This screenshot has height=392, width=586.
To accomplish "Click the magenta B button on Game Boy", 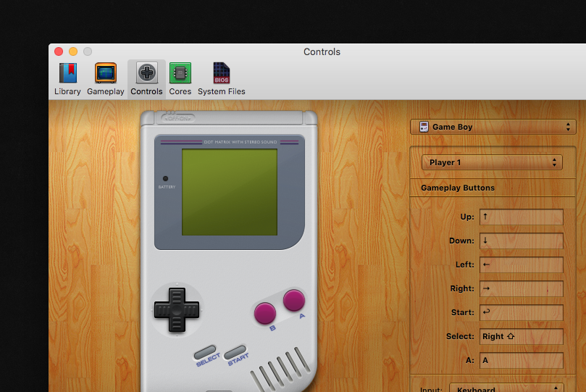I will [x=265, y=313].
